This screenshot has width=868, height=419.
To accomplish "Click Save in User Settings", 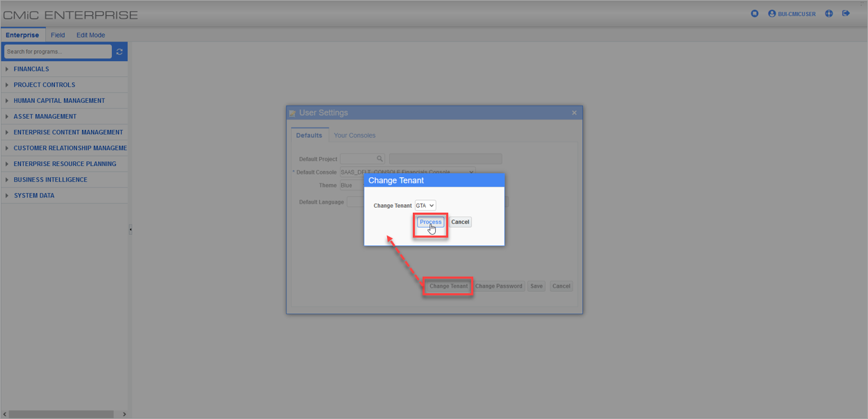I will point(536,286).
